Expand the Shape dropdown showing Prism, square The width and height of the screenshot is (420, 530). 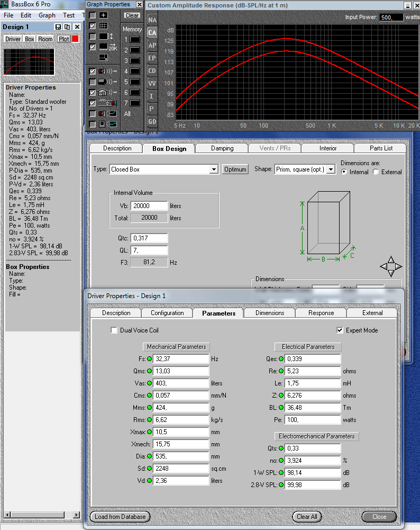click(x=331, y=169)
